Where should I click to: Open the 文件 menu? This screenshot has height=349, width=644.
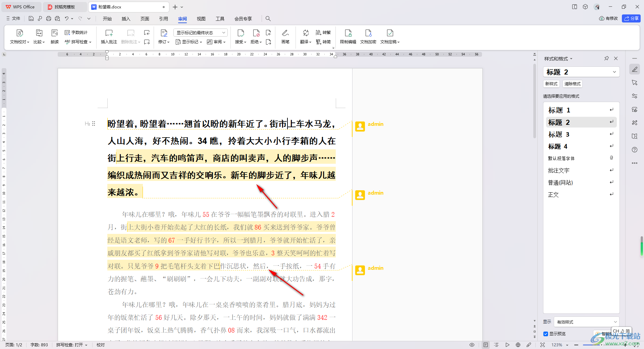click(13, 18)
